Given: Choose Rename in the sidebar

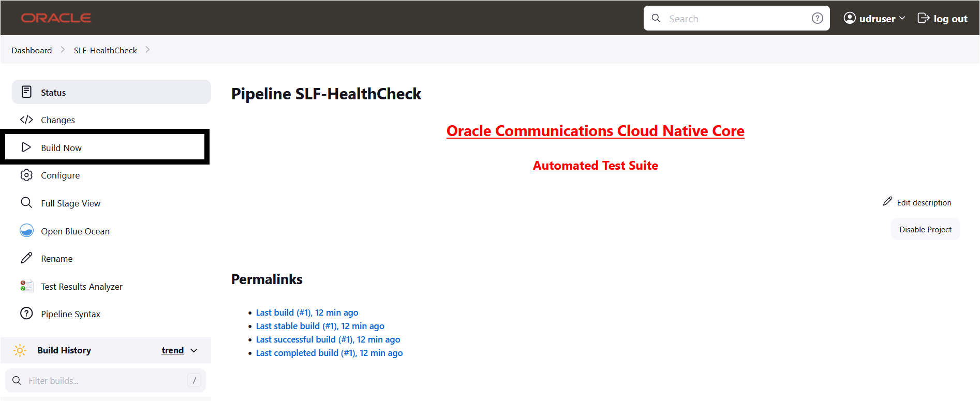Looking at the screenshot, I should pos(111,258).
